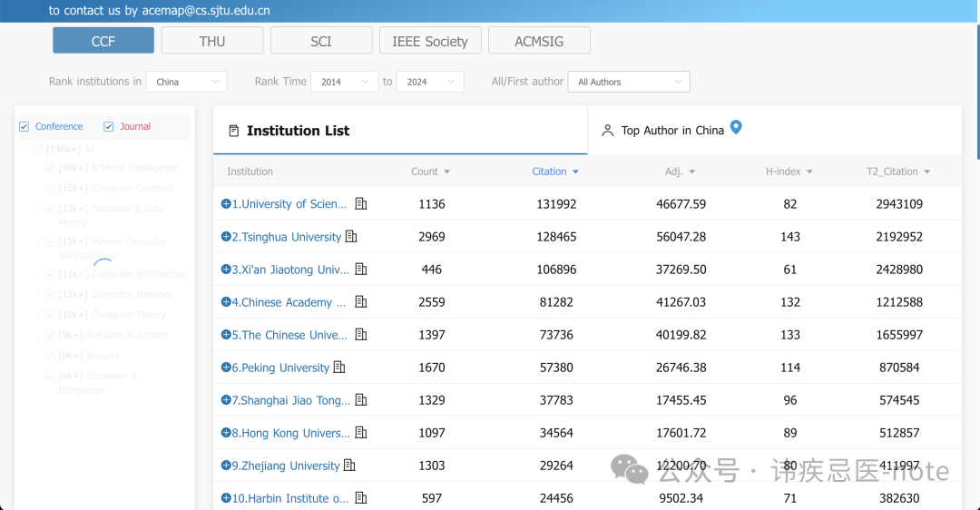Screen dimensions: 980x510
Task: Click citation value 131992
Action: pyautogui.click(x=556, y=204)
